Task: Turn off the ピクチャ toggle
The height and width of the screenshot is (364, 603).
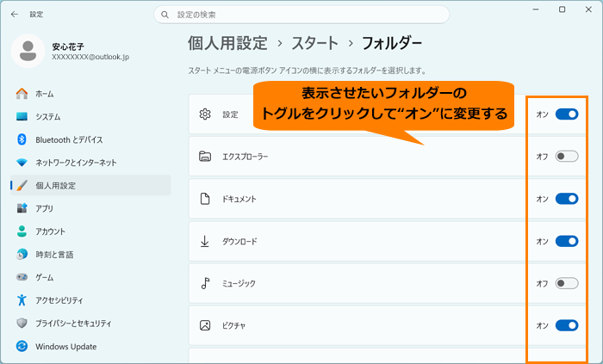Action: click(x=567, y=325)
